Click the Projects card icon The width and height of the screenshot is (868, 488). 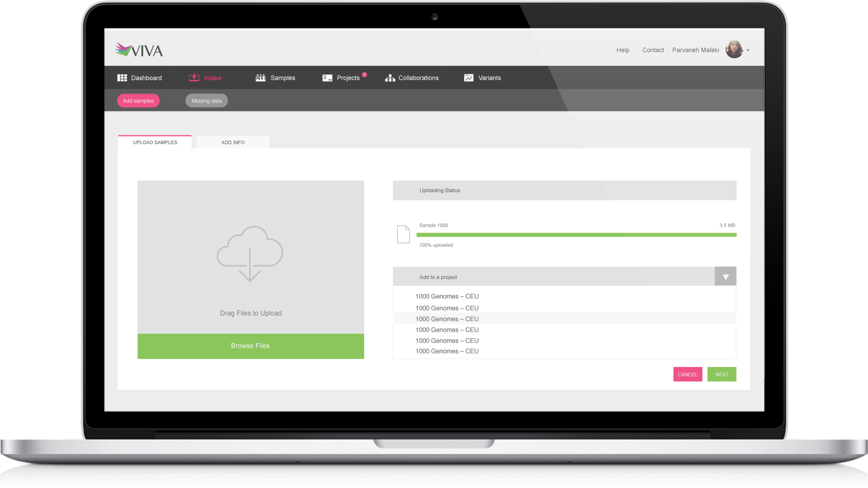point(327,78)
